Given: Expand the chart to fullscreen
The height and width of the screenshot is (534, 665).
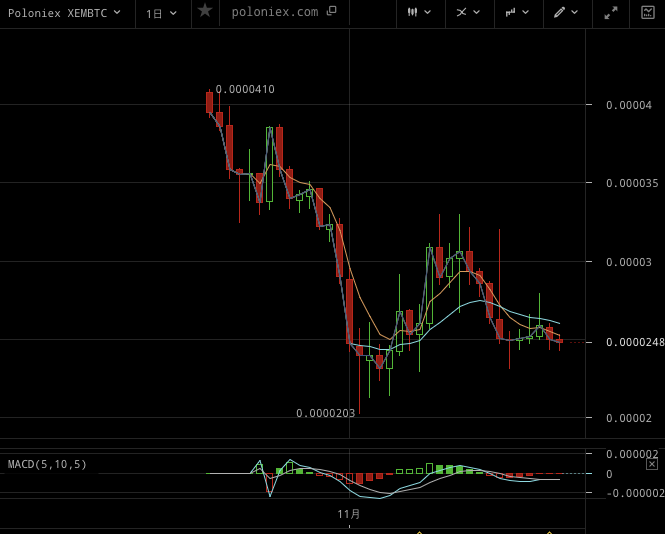Looking at the screenshot, I should 611,13.
